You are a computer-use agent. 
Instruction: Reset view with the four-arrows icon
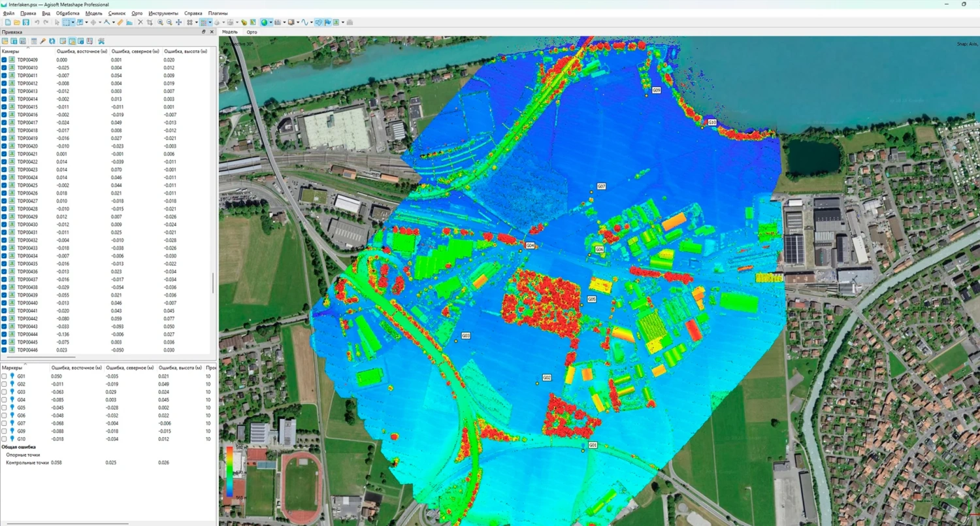point(178,22)
